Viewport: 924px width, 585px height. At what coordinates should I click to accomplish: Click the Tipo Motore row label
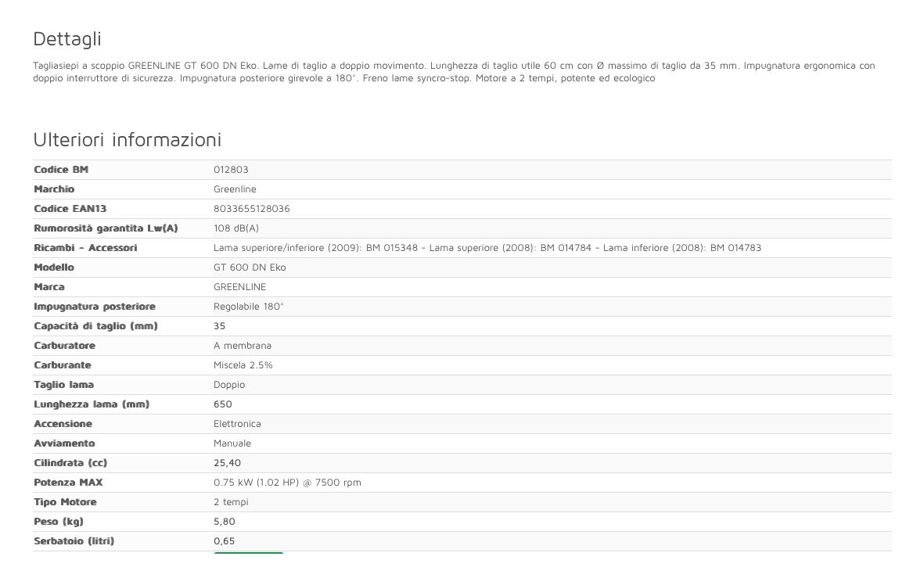click(x=65, y=502)
